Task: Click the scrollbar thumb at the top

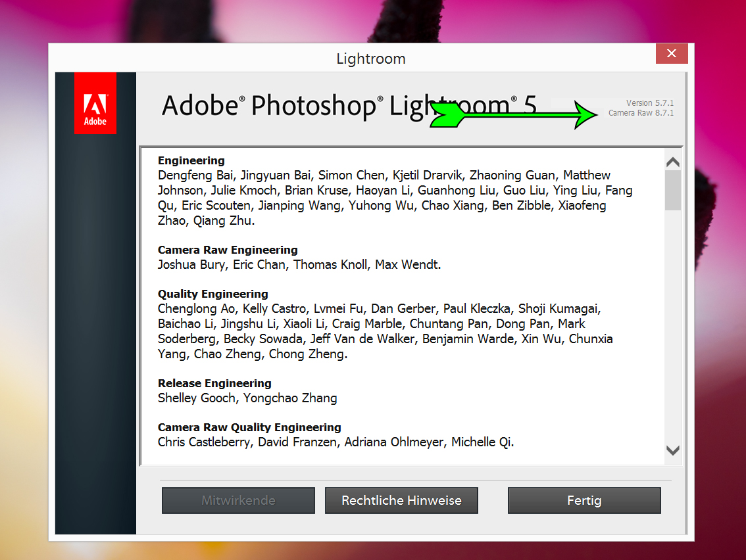Action: coord(672,191)
